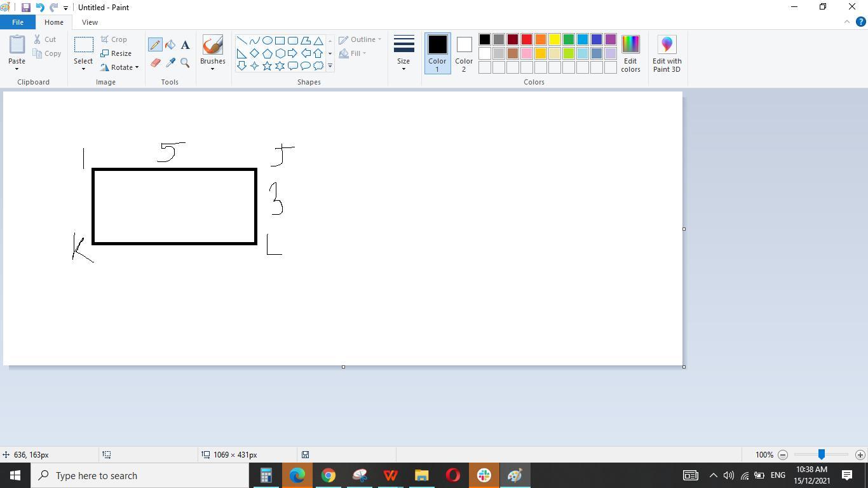
Task: Activate the Color picker eyedropper
Action: click(170, 63)
